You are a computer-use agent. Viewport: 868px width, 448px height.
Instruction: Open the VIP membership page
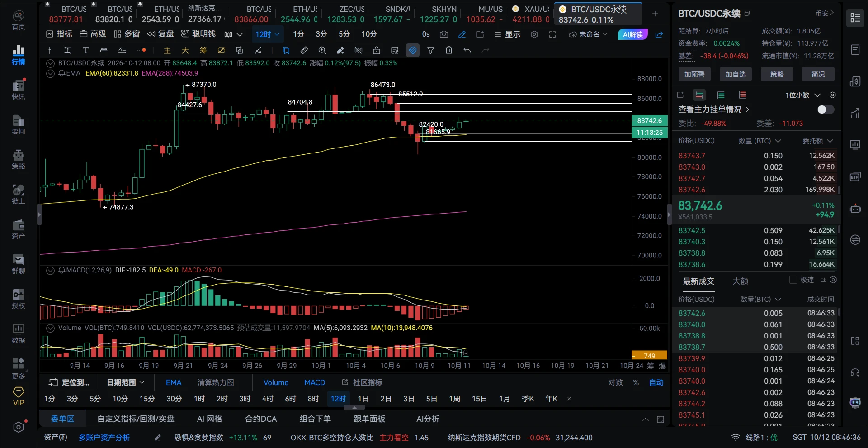pos(19,396)
